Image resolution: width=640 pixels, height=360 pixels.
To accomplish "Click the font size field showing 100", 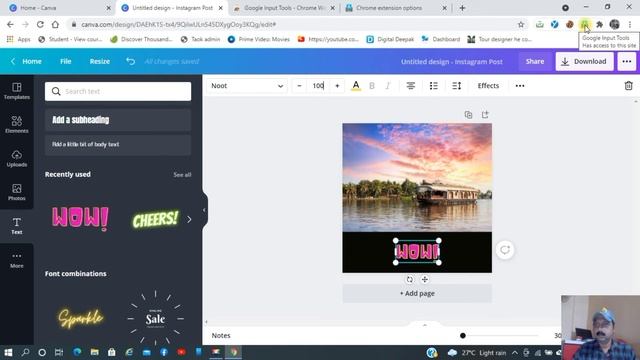I will [318, 86].
